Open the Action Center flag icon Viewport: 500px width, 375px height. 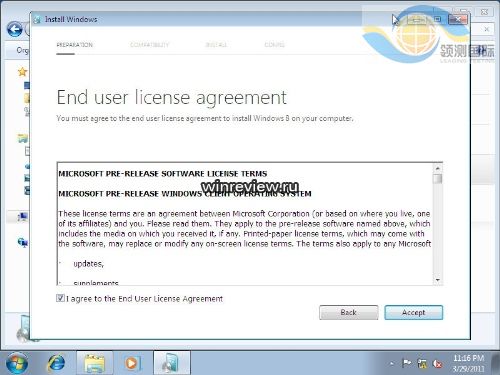coord(407,363)
